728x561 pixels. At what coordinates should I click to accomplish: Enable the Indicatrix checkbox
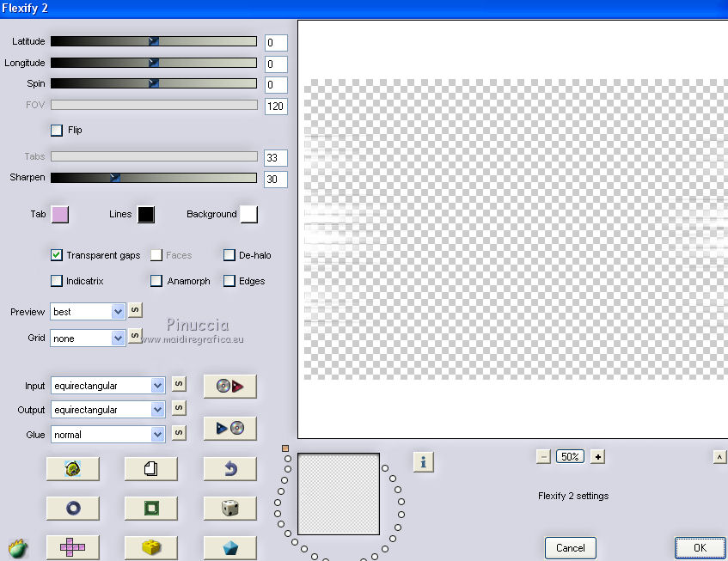pos(57,281)
